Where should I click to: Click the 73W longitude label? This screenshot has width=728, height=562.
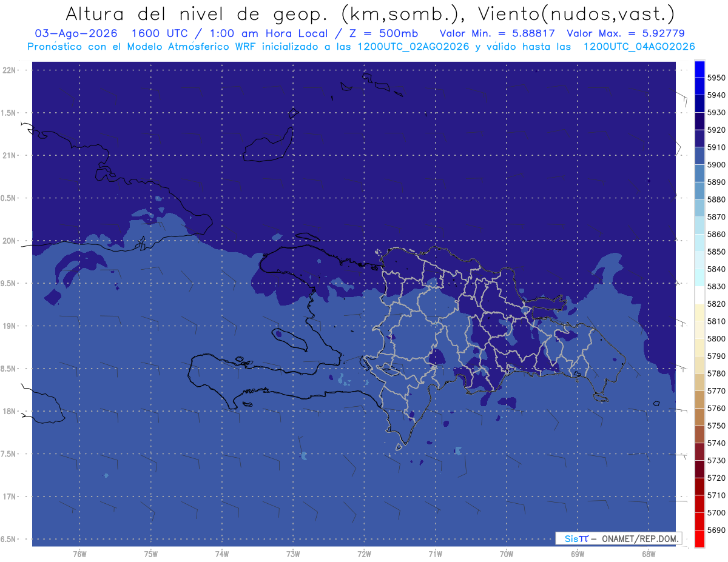(293, 554)
